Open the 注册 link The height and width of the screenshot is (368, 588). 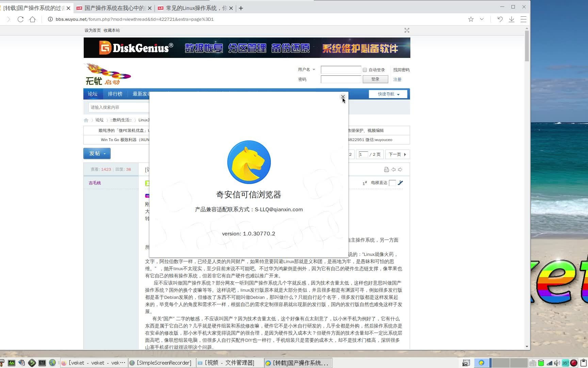tap(397, 79)
